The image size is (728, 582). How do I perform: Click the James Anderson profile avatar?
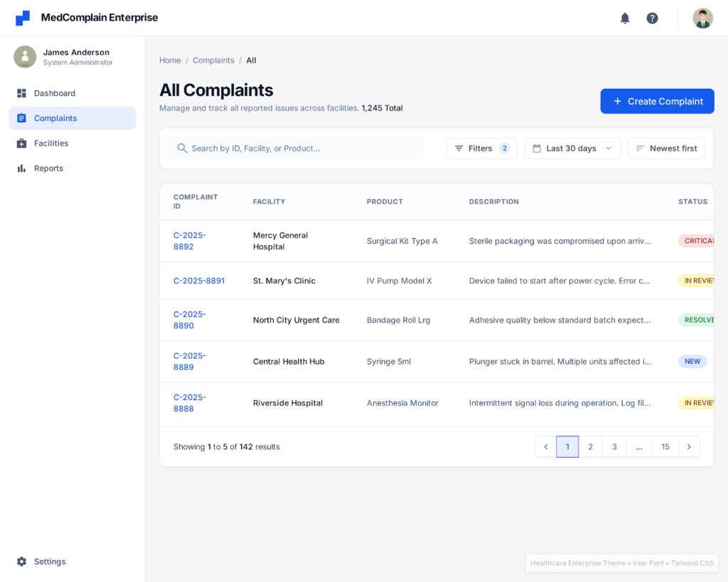(25, 57)
